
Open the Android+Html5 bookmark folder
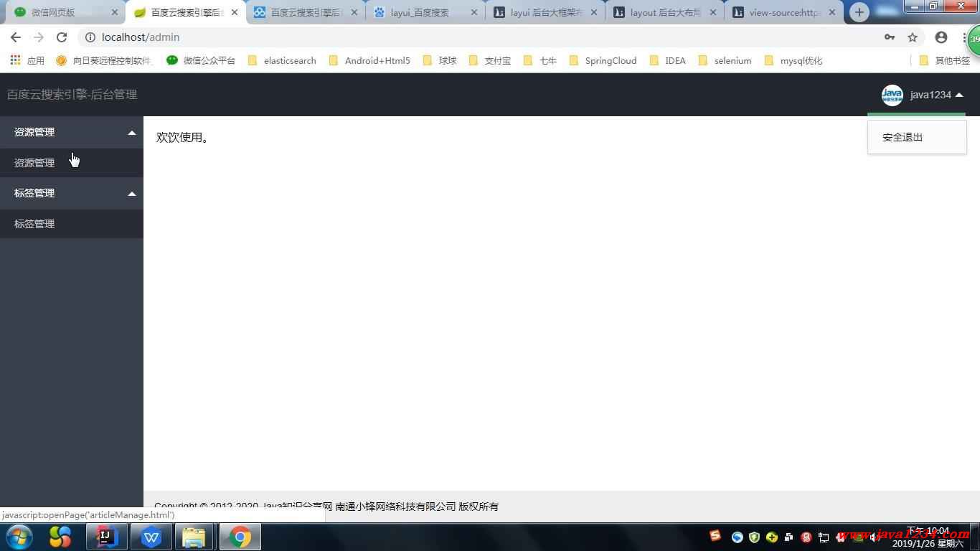pos(369,60)
